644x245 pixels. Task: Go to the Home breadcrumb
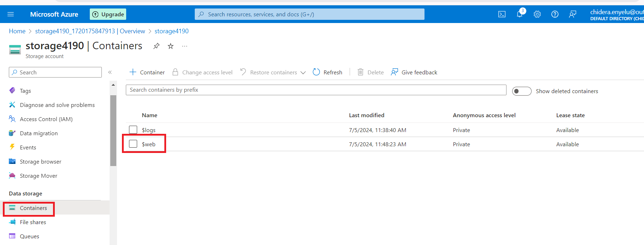pyautogui.click(x=17, y=31)
